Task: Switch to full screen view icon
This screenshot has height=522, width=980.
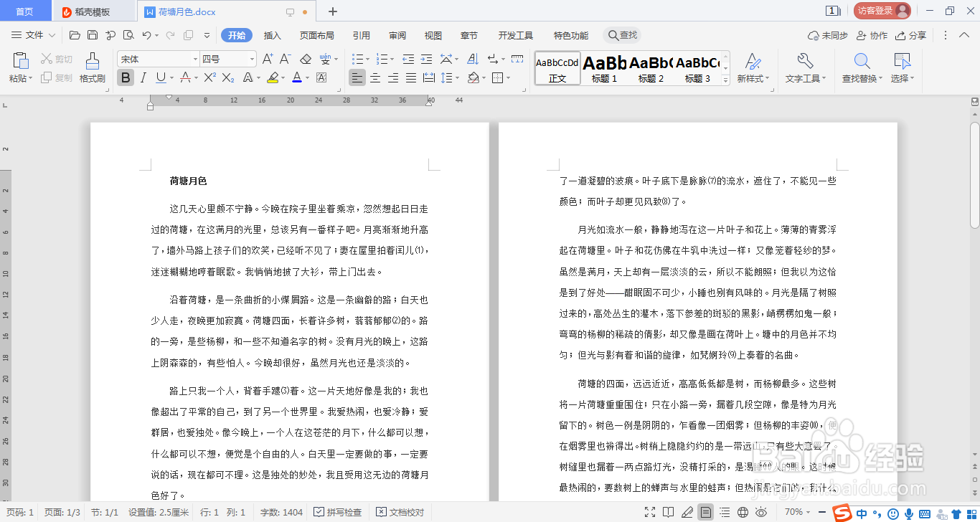Action: click(649, 513)
